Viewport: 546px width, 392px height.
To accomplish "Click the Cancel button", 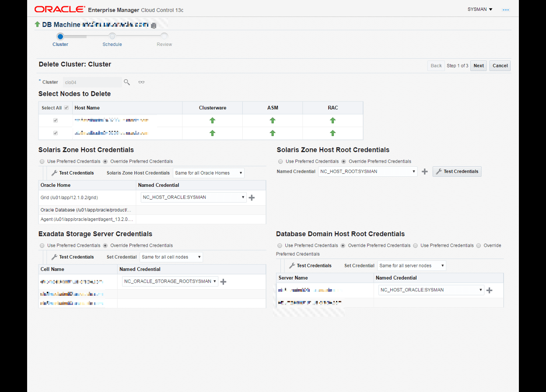I will [500, 66].
